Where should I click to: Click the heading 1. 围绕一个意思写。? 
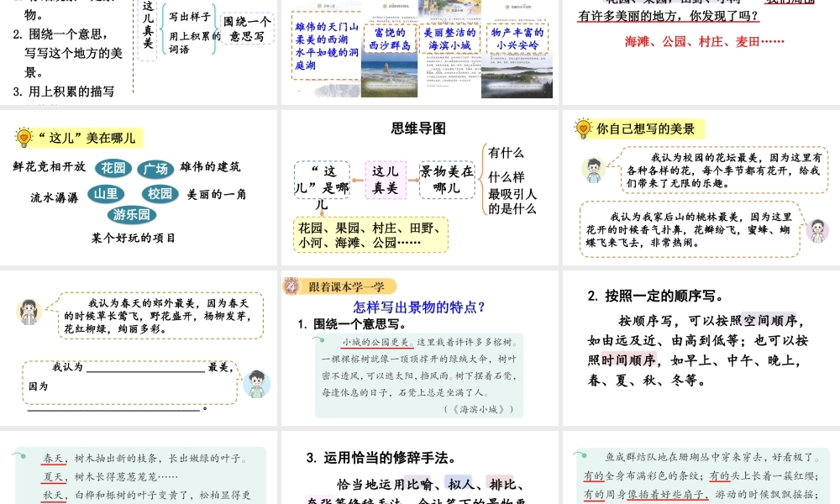coord(352,324)
